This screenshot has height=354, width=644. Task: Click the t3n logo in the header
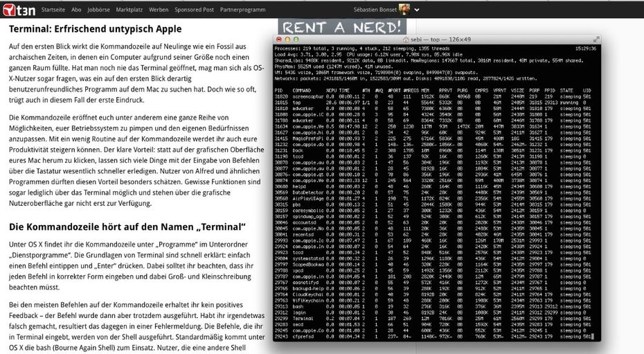point(19,10)
